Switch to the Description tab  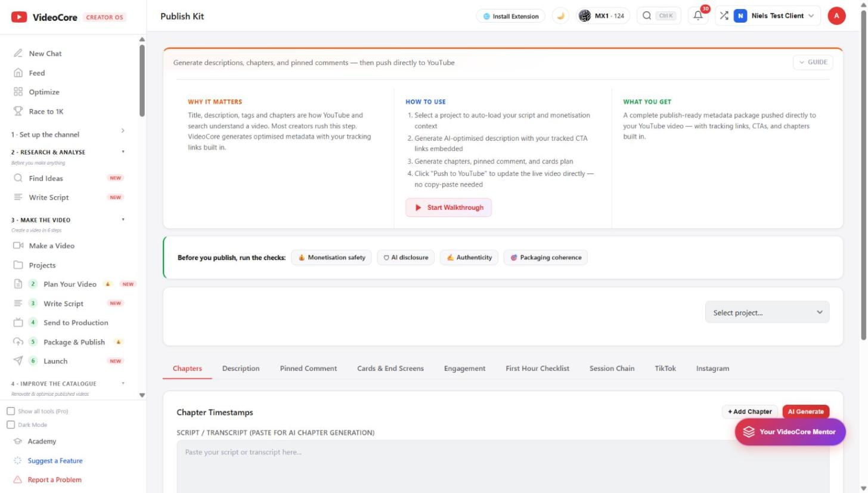coord(241,368)
